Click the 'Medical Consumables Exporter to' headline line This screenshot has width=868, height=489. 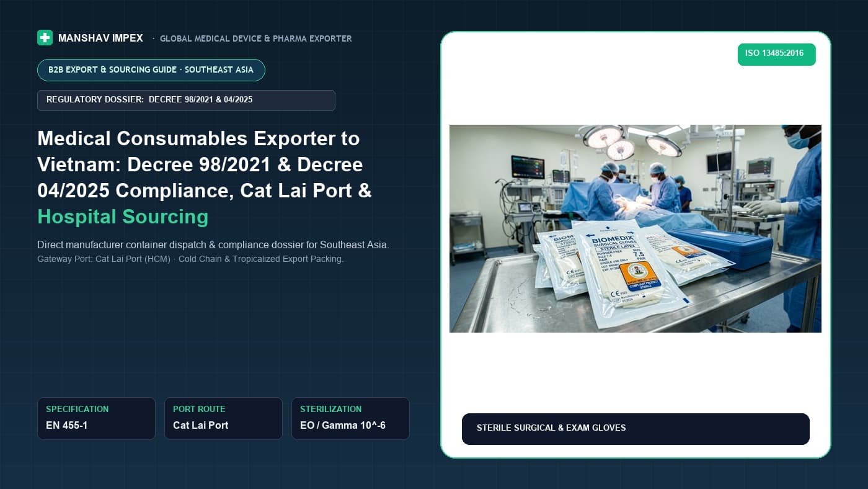point(198,138)
